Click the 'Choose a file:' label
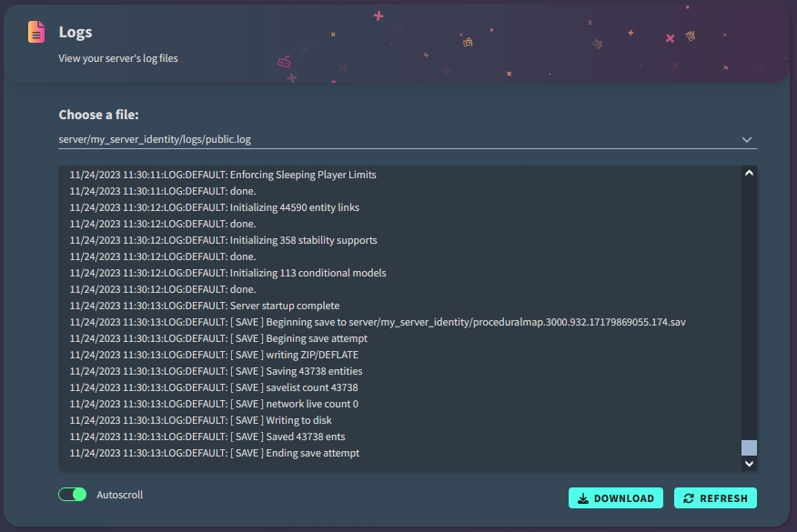The width and height of the screenshot is (797, 532). 100,115
